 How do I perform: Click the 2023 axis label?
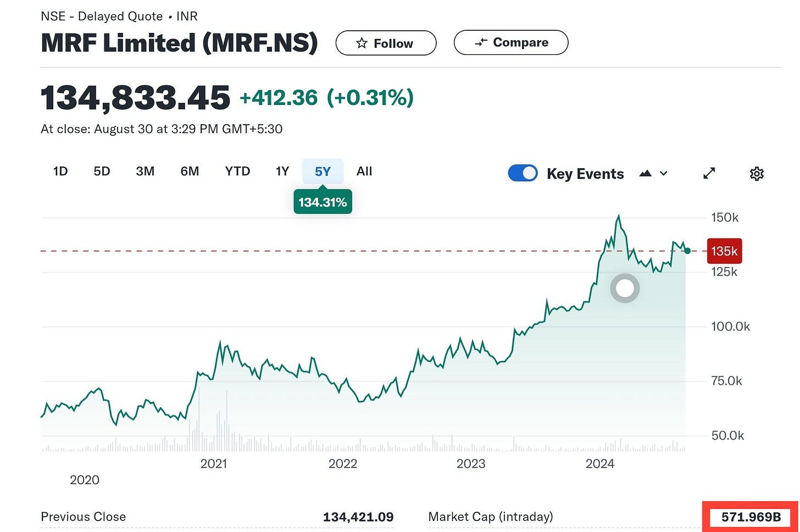tap(471, 464)
